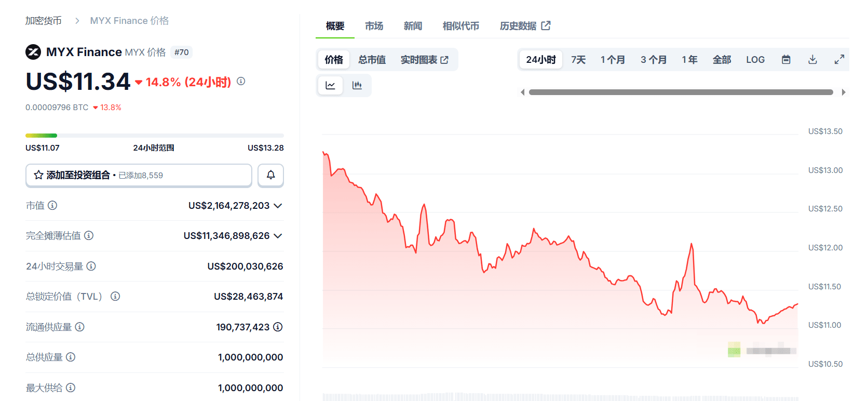Screen dimensions: 868x401
Task: Show info tooltip for 24小时交易量
Action: coord(91,266)
